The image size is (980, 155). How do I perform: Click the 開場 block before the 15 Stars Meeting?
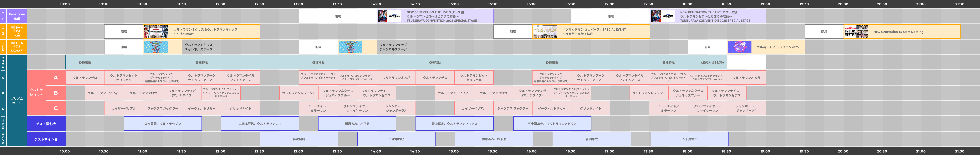(824, 32)
